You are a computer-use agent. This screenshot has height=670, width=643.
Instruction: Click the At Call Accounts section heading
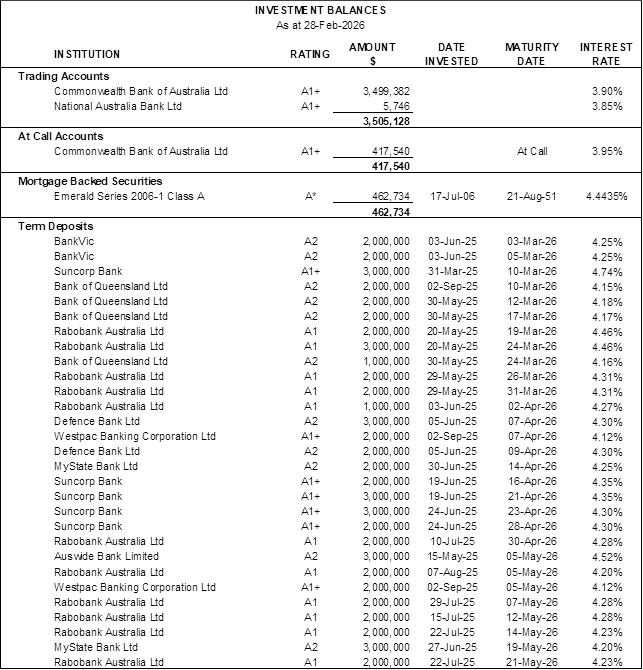(60, 137)
